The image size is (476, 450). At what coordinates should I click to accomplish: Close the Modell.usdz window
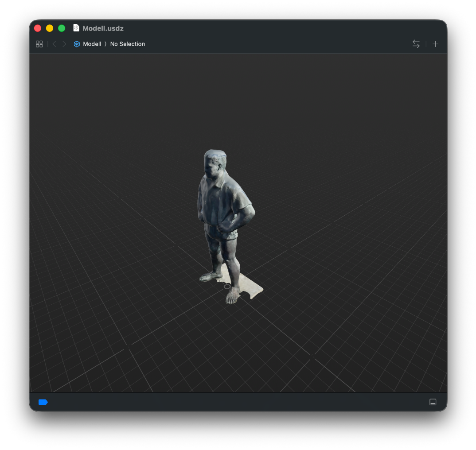point(38,28)
